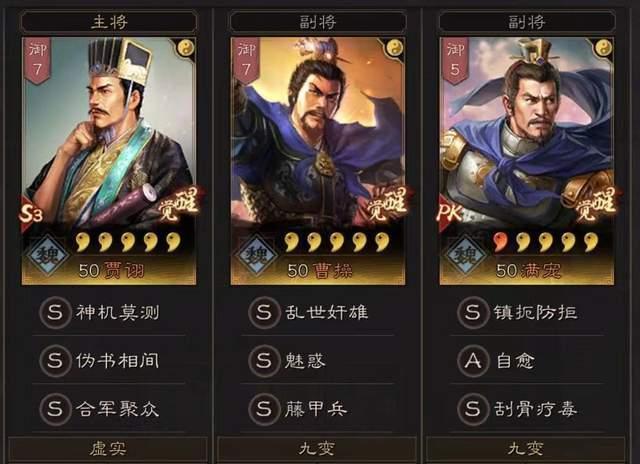640x464 pixels.
Task: Click the yin-yang icon on 曹操's card
Action: (x=395, y=48)
